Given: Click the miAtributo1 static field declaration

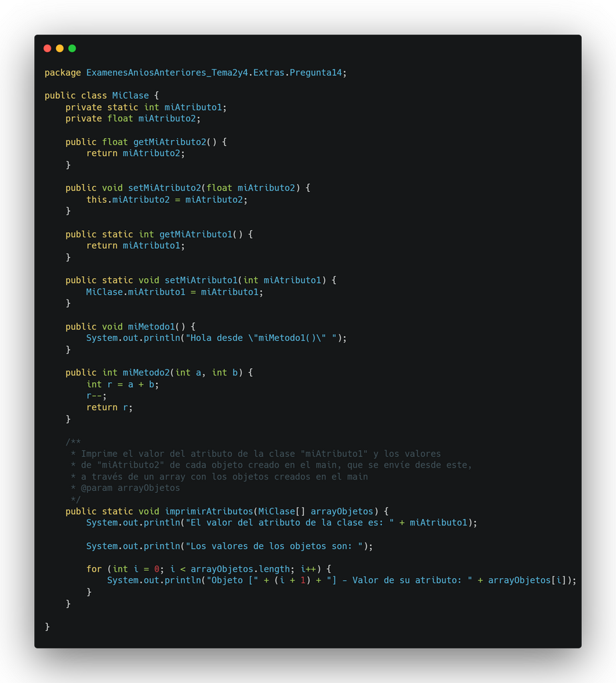Looking at the screenshot, I should 146,107.
